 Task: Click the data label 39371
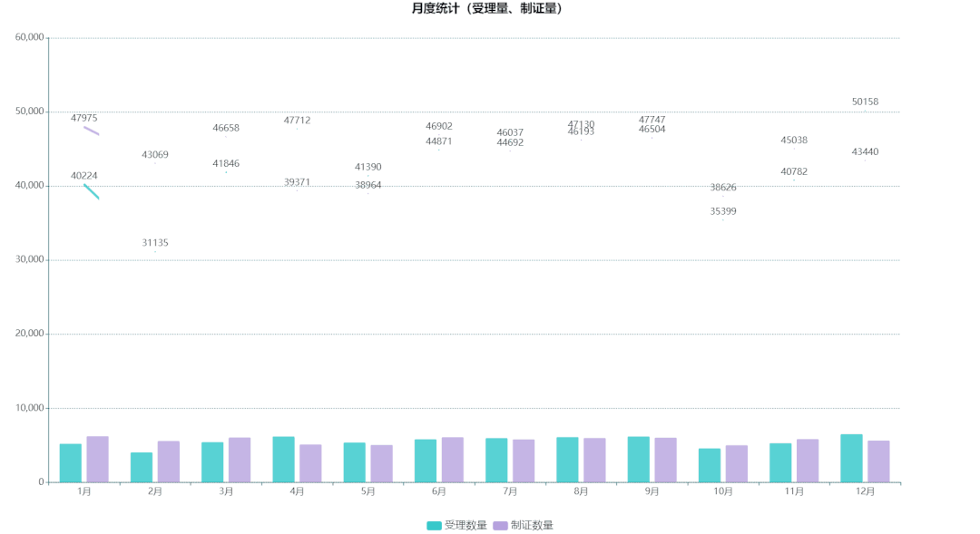[x=297, y=182]
